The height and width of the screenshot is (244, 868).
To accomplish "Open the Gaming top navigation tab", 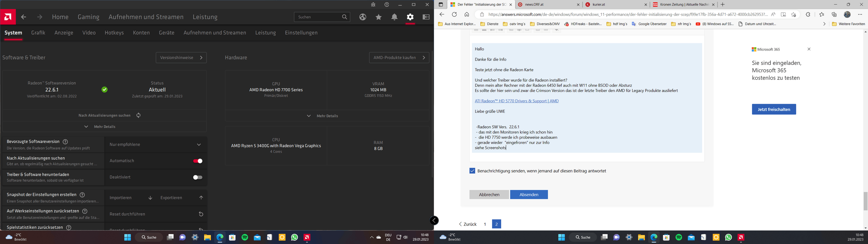I will [89, 17].
